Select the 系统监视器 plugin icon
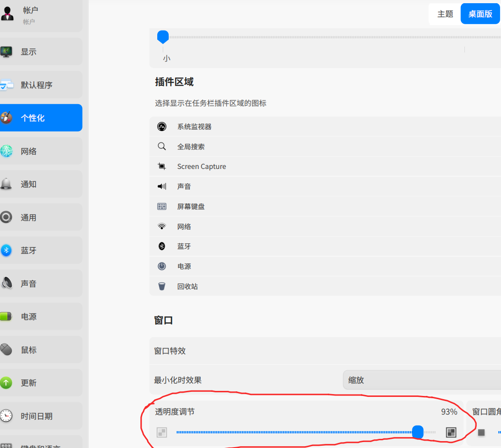Screen dimensions: 501x448 [x=162, y=126]
